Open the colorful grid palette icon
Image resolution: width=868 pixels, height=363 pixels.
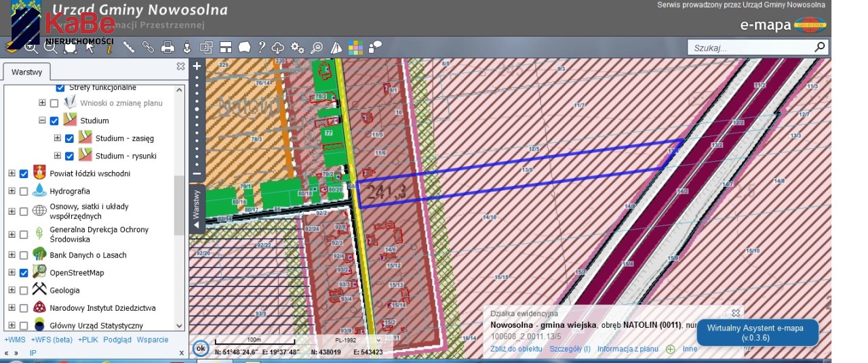coord(355,47)
